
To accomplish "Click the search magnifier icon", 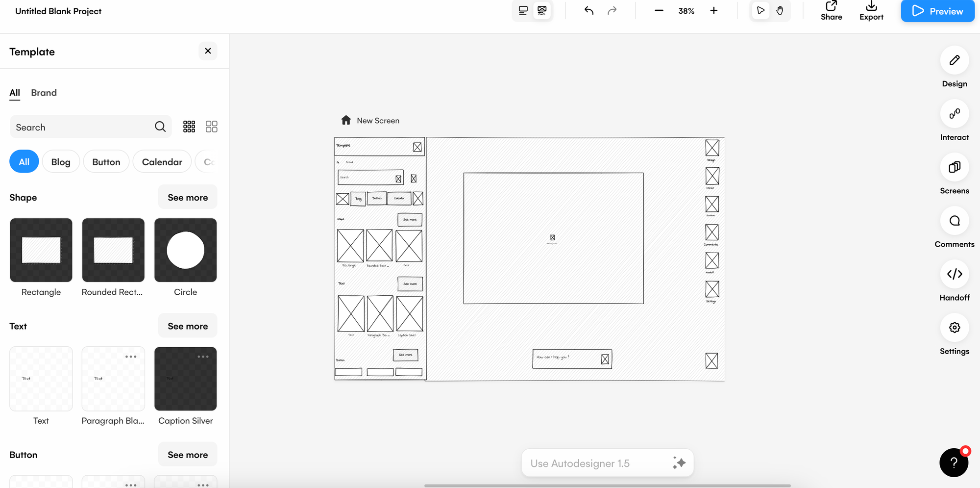I will click(x=160, y=127).
